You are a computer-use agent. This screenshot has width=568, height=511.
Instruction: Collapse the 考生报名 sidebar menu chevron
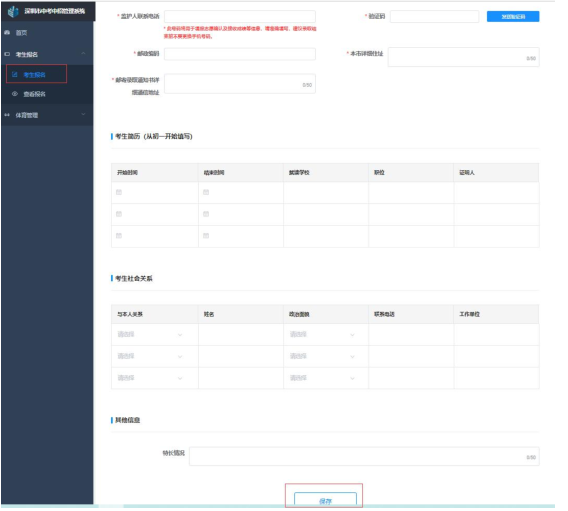point(83,54)
